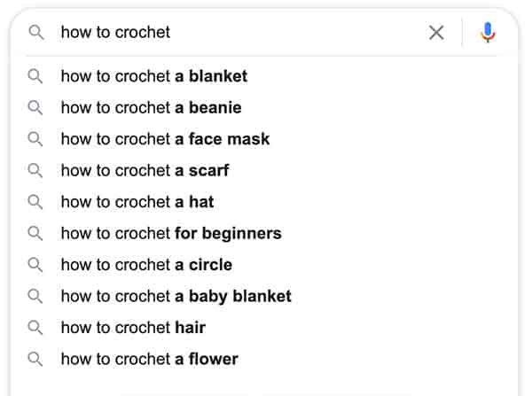Screen dimensions: 532x396
Task: Clear the search text with X
Action: (436, 33)
